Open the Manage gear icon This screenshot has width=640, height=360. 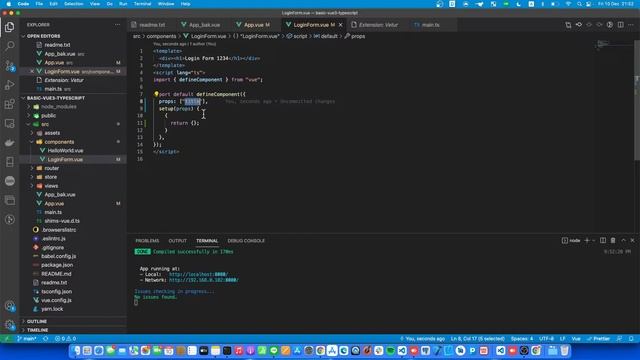[9, 325]
